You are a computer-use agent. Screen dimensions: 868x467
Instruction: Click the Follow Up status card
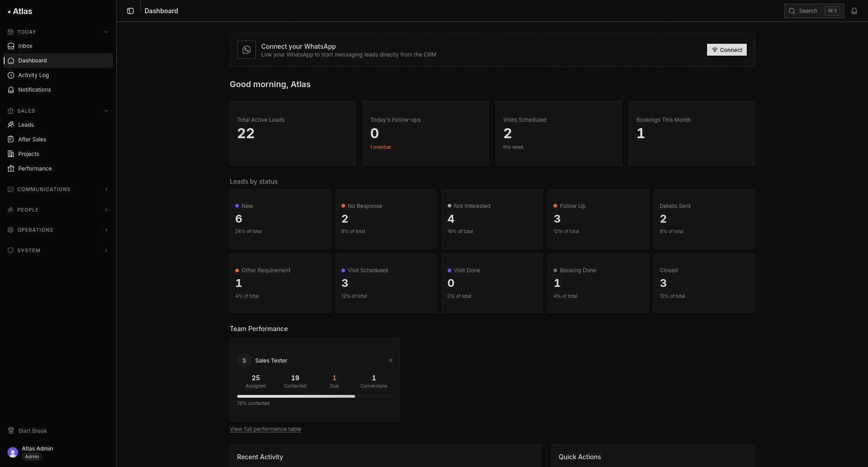point(598,219)
